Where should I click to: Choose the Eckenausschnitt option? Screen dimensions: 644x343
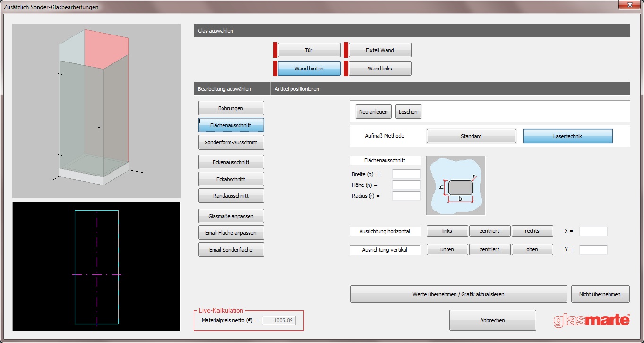(231, 162)
